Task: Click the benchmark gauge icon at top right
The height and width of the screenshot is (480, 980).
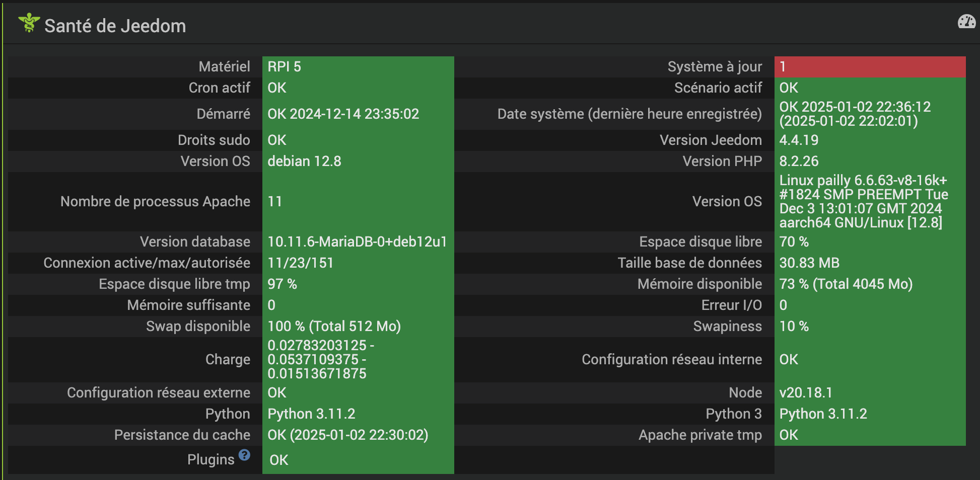Action: coord(966,22)
